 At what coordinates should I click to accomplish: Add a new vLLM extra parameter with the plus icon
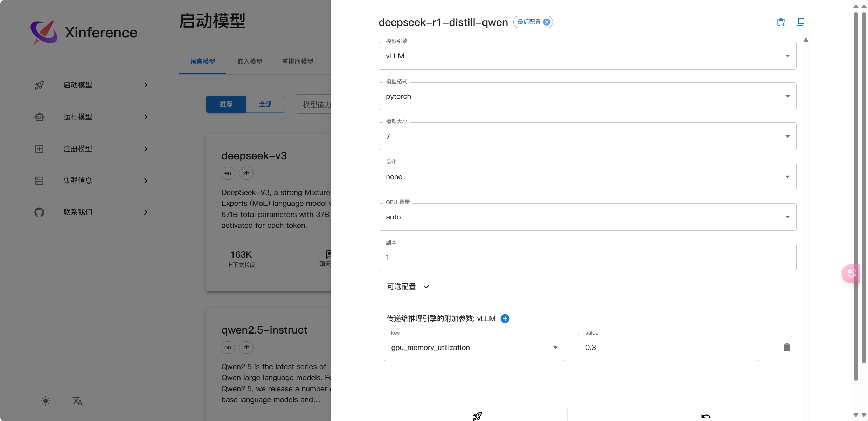(505, 318)
